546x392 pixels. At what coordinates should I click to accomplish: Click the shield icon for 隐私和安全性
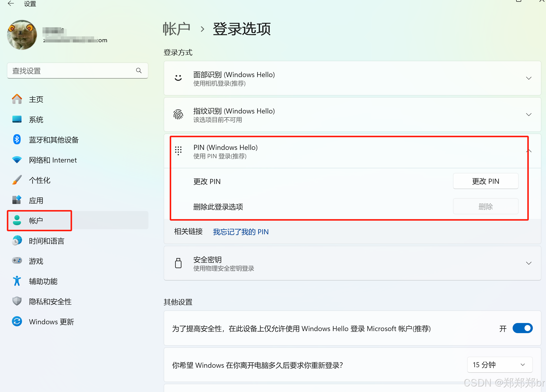tap(17, 301)
